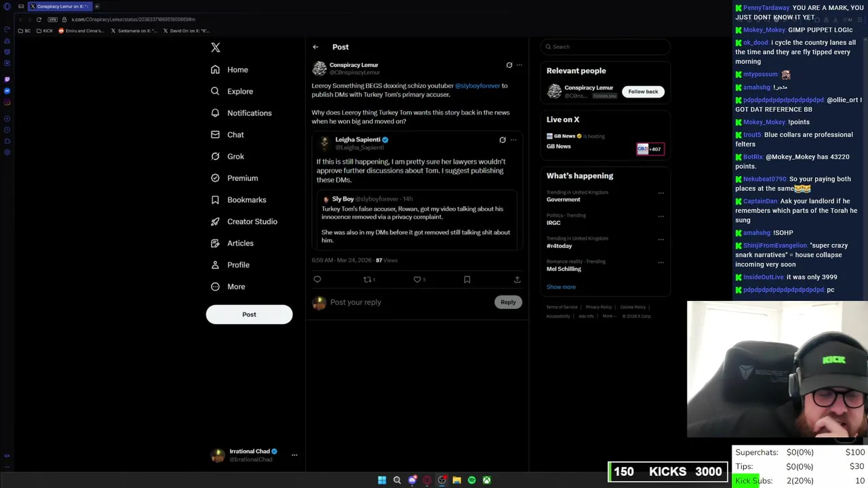
Task: Click Follow back for Conspiracy Lemur
Action: point(643,91)
